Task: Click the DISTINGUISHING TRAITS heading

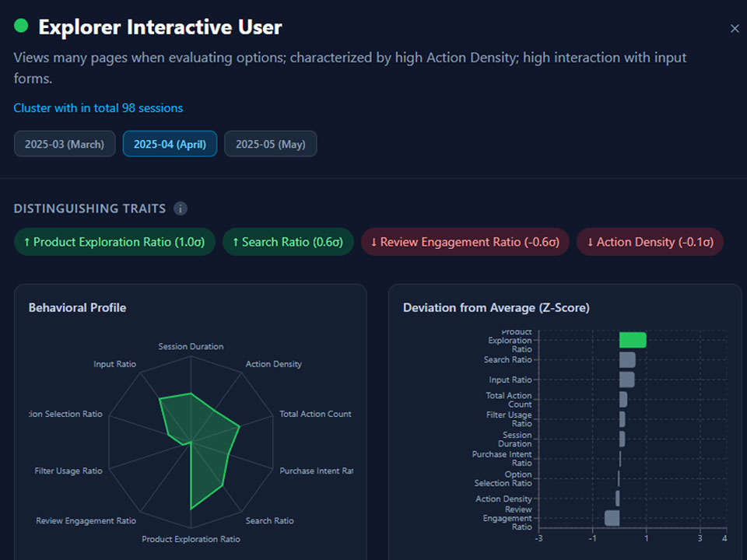Action: (89, 208)
